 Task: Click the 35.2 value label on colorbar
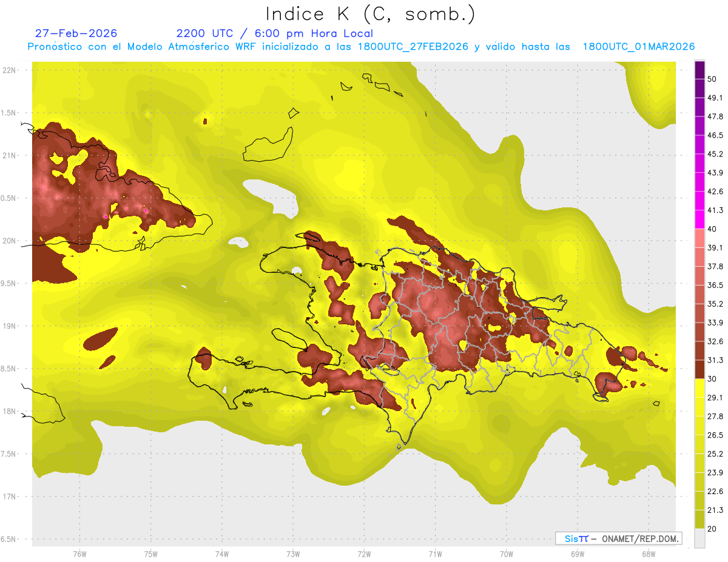click(715, 304)
